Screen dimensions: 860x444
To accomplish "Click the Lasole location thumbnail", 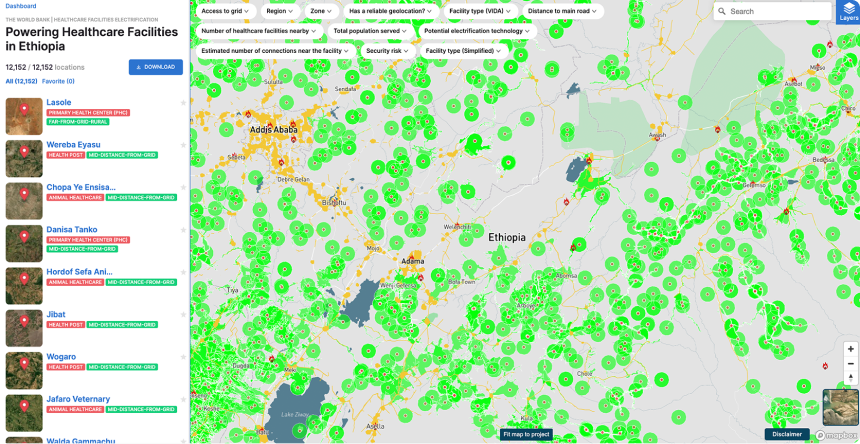I will tap(24, 116).
